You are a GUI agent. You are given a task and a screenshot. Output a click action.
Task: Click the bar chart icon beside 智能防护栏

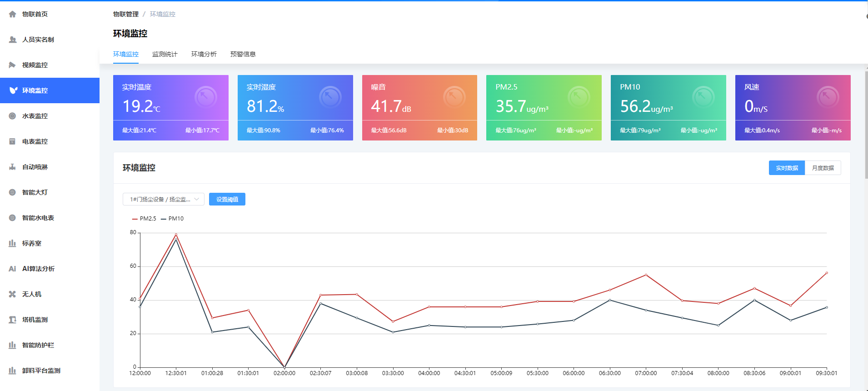point(12,345)
